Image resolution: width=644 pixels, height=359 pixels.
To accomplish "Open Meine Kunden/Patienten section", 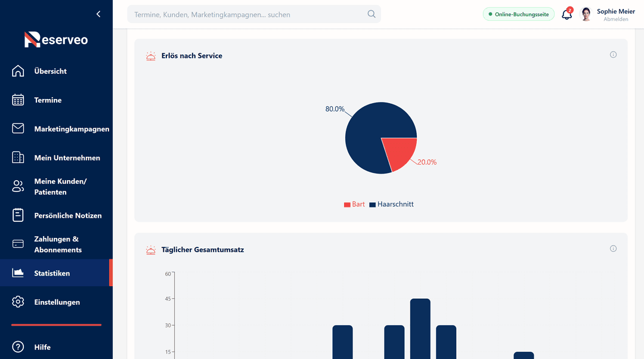I will coord(56,187).
